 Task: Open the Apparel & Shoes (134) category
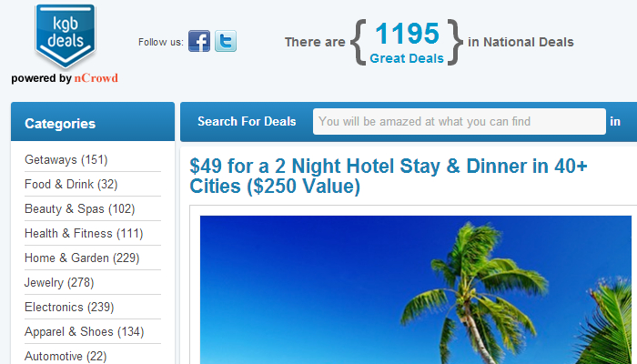(84, 331)
